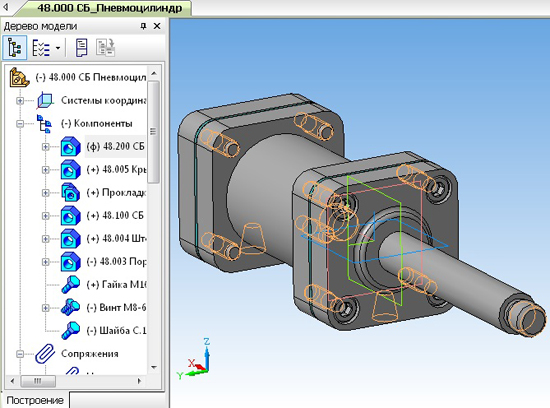Expand the (+) 48.005 Кры component
The height and width of the screenshot is (408, 550).
(46, 170)
